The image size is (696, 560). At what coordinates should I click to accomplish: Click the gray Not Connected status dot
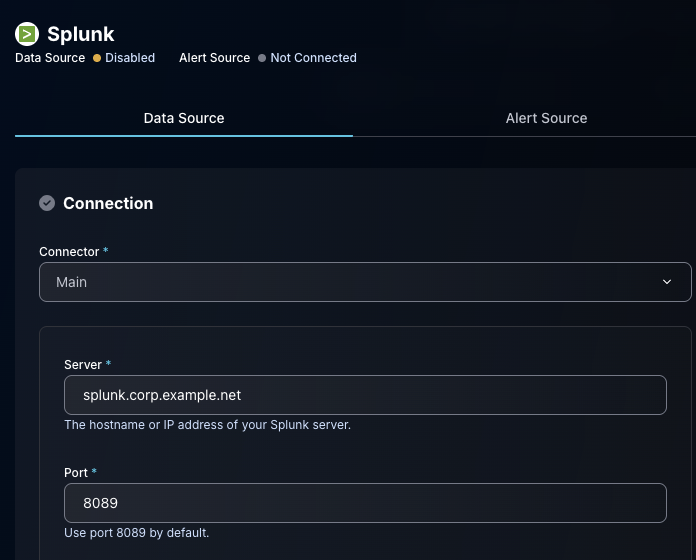(x=262, y=58)
